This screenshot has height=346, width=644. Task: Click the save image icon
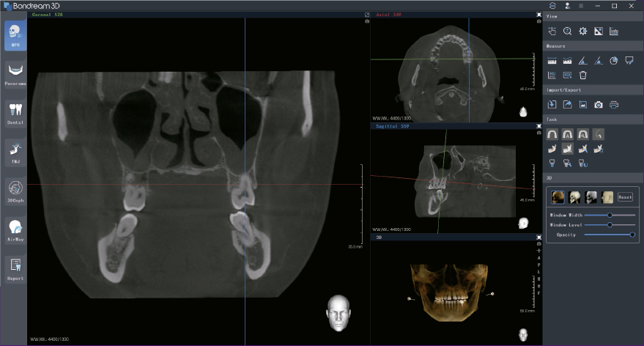(582, 105)
